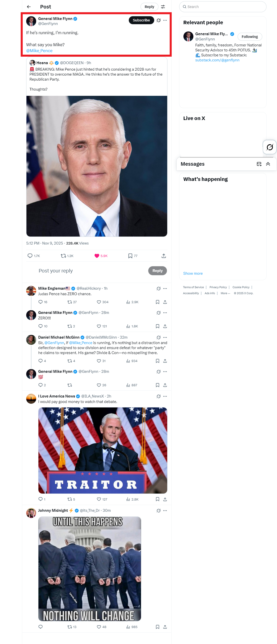Click the Grok icon on Flynn's main post
Screen dimensions: 277x644
coord(158,20)
